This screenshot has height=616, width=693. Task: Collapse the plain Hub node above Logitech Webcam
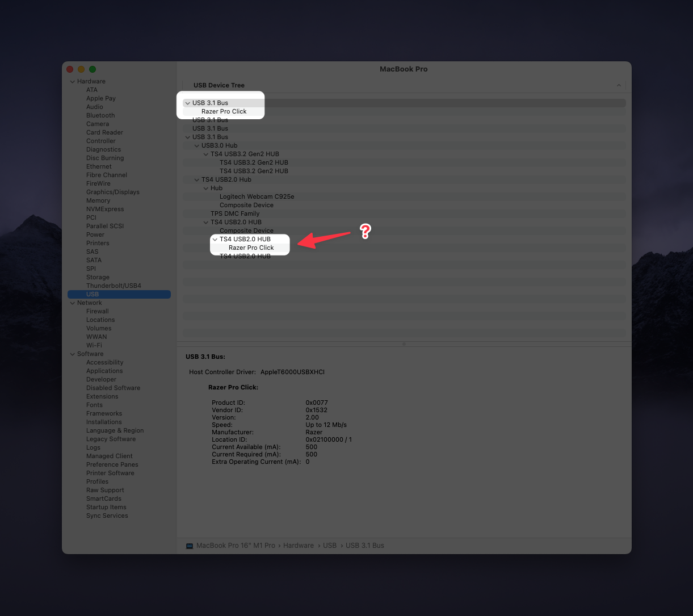(206, 188)
